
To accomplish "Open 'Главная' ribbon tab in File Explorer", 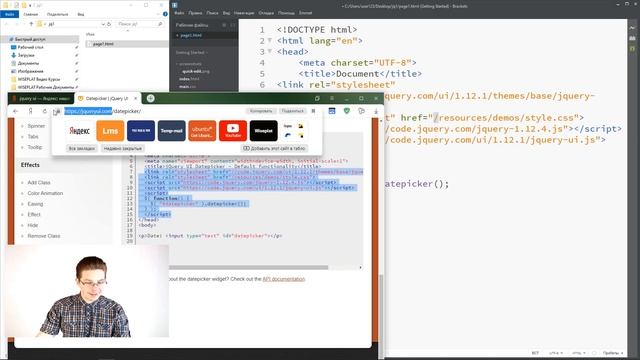I will pyautogui.click(x=31, y=14).
